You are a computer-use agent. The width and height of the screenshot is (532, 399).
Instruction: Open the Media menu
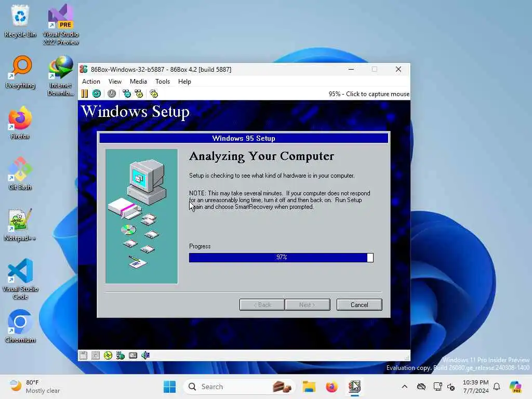(138, 82)
